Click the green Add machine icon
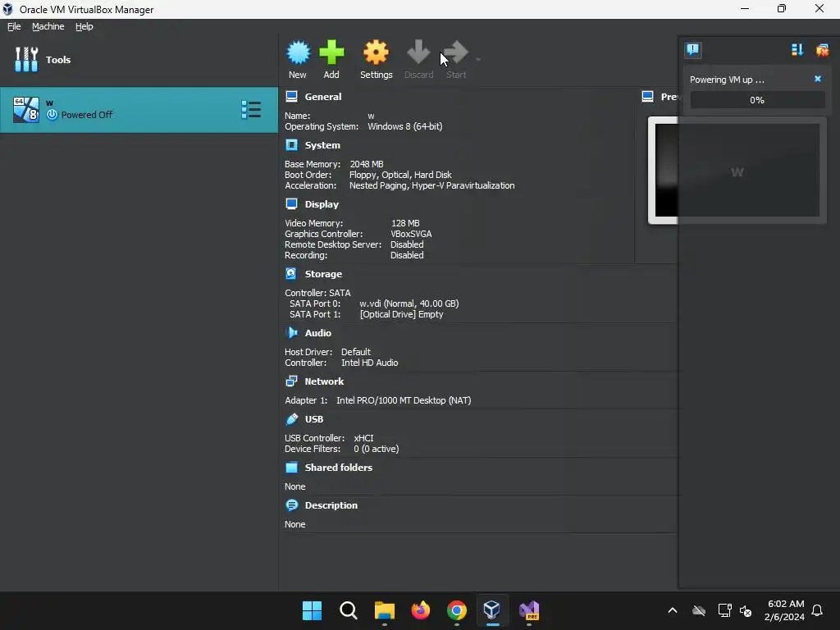The width and height of the screenshot is (840, 630). [x=331, y=52]
